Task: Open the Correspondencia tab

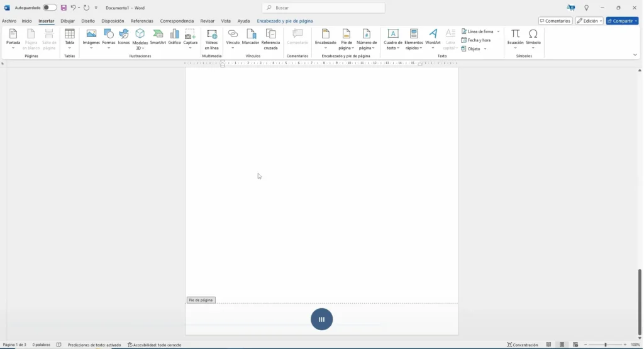Action: click(x=177, y=21)
